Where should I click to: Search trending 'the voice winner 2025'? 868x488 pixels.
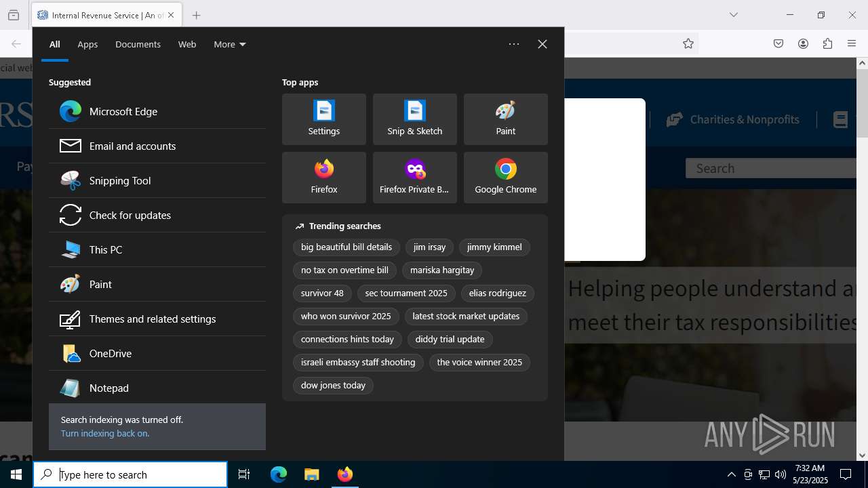click(479, 363)
